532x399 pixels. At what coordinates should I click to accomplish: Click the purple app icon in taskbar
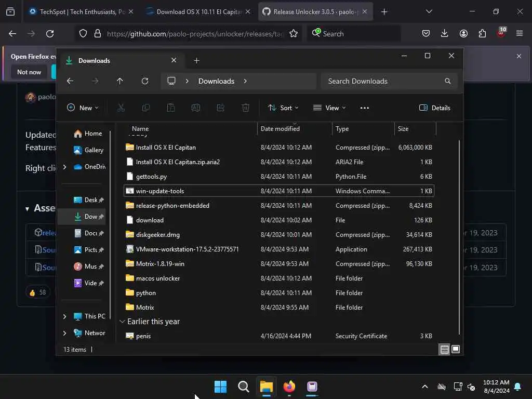(x=312, y=387)
